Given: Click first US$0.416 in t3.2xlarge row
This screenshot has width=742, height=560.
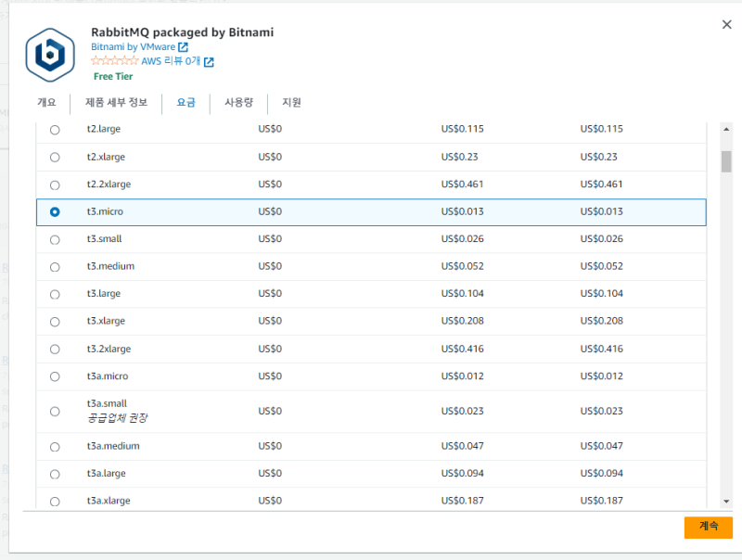Looking at the screenshot, I should coord(462,349).
